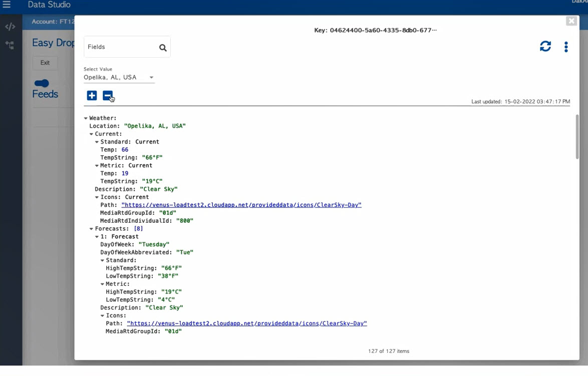Click the vertical scrollbar in the data panel

(x=577, y=137)
